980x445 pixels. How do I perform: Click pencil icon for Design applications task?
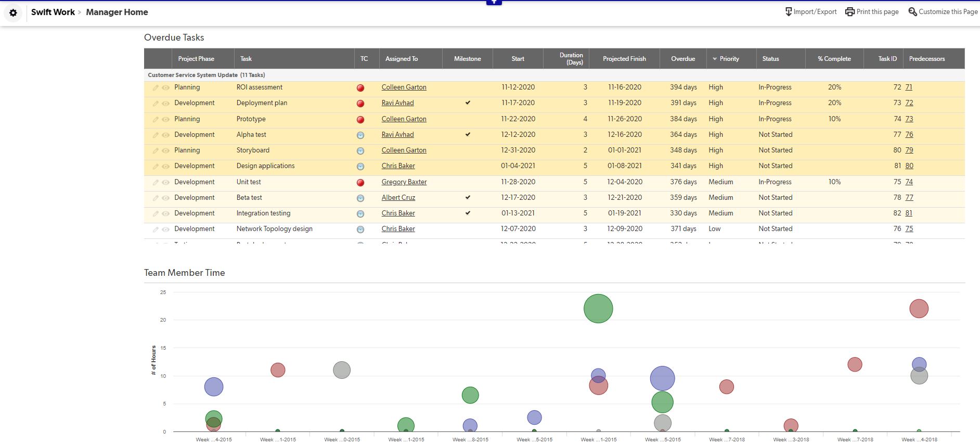(156, 167)
